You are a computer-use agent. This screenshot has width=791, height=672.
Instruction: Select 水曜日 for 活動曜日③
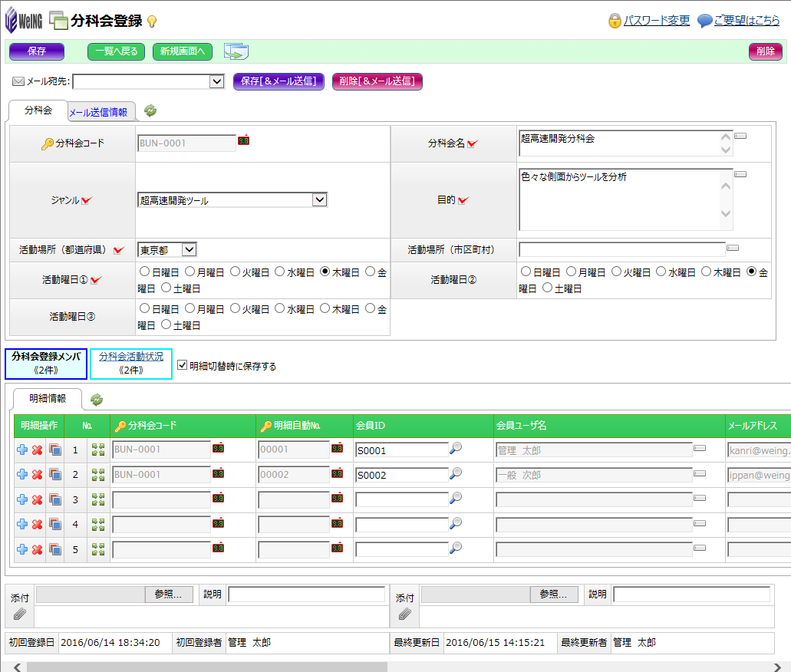click(280, 308)
